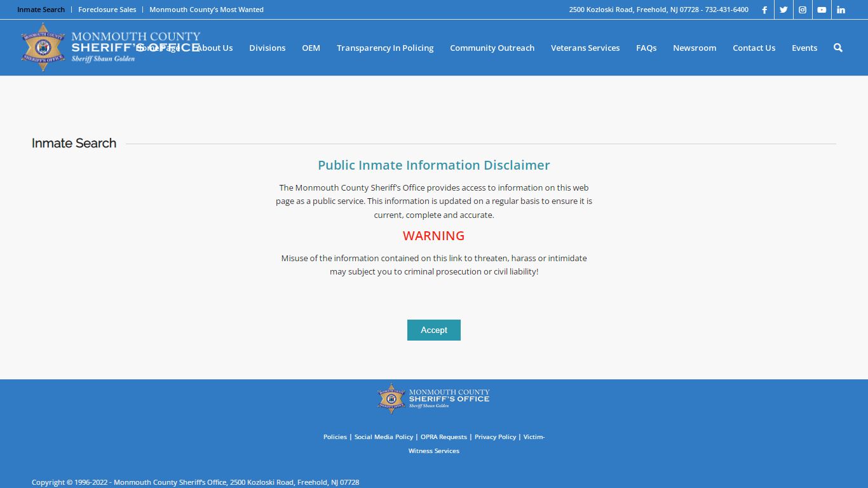
Task: Open Monmouth County's Most Wanted link
Action: tap(207, 10)
